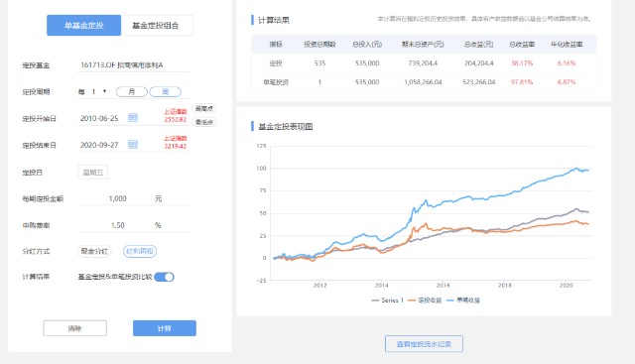The height and width of the screenshot is (364, 635).
Task: Switch to the 基金定投组合 tab
Action: coord(156,25)
